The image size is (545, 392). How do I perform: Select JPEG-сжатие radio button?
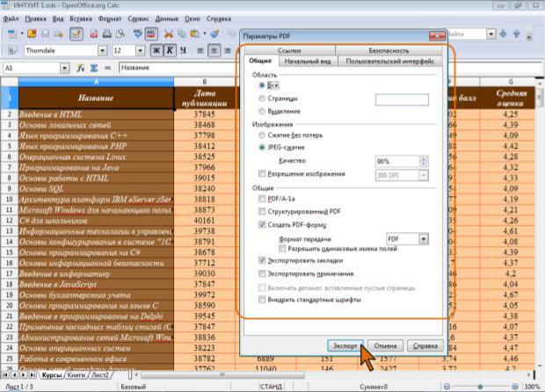coord(262,148)
